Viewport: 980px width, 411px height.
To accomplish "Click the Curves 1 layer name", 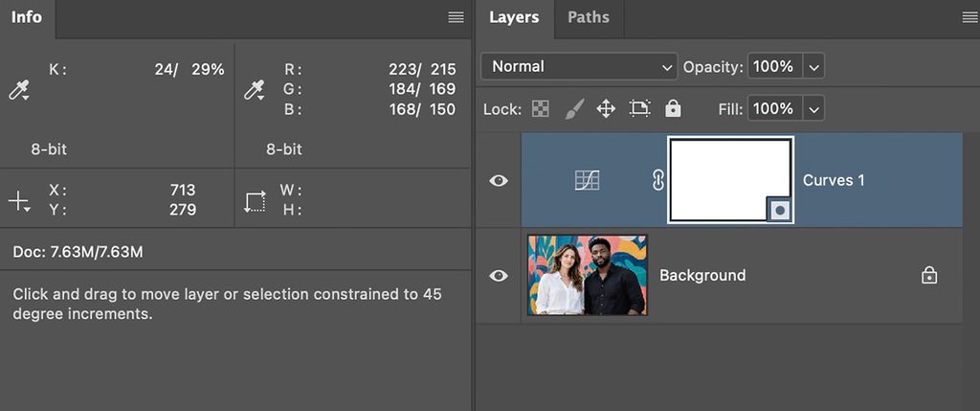I will [834, 180].
